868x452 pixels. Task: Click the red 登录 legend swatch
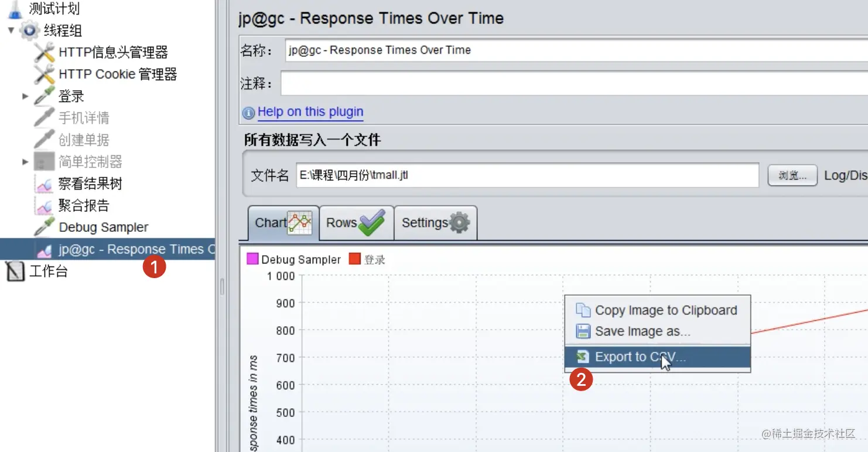pyautogui.click(x=354, y=259)
